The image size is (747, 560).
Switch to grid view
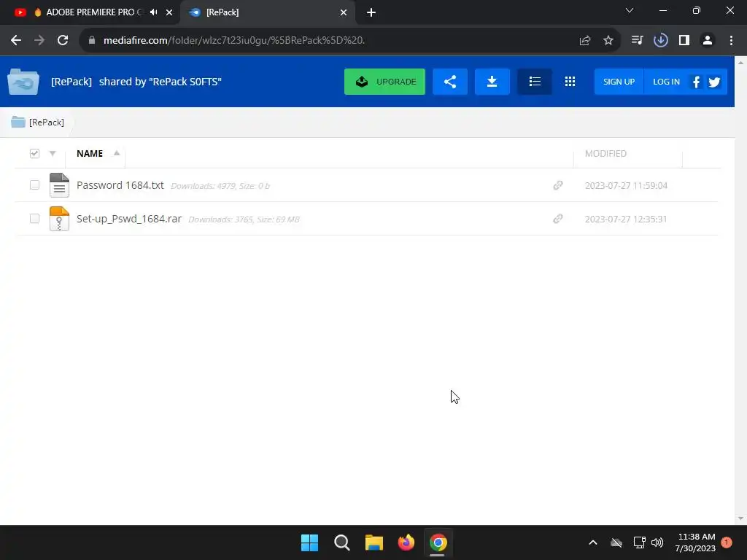click(x=570, y=82)
